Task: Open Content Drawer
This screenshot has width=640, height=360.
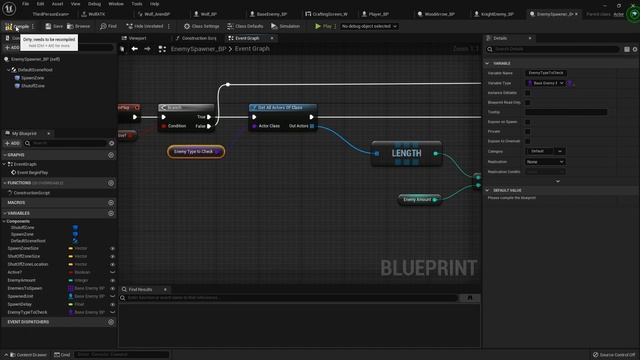Action: click(28, 355)
